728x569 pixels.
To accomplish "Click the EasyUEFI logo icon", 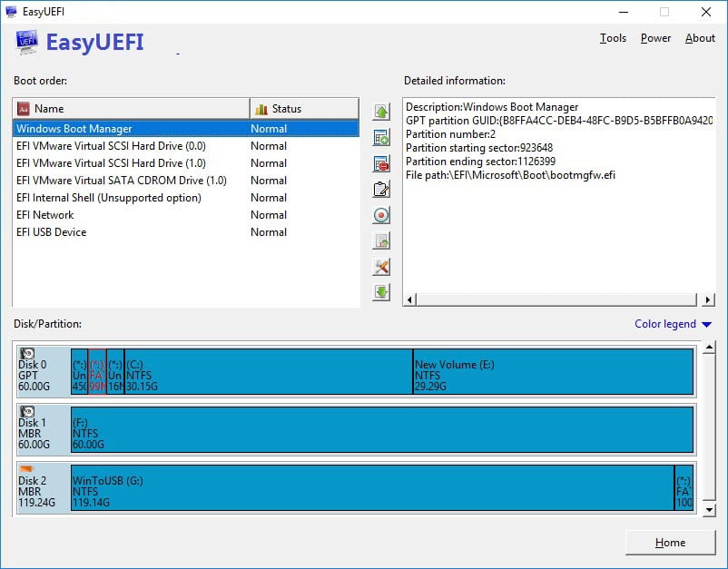I will click(x=26, y=43).
